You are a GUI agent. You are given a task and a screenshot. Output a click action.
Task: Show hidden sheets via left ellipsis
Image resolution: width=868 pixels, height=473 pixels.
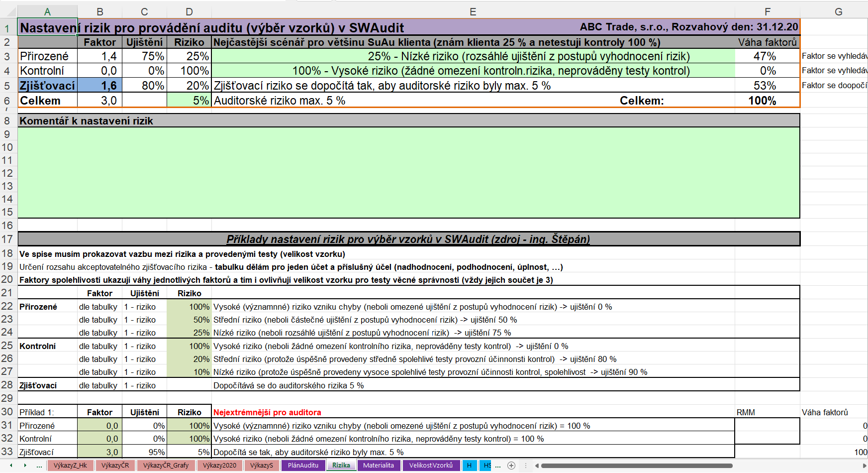click(39, 466)
